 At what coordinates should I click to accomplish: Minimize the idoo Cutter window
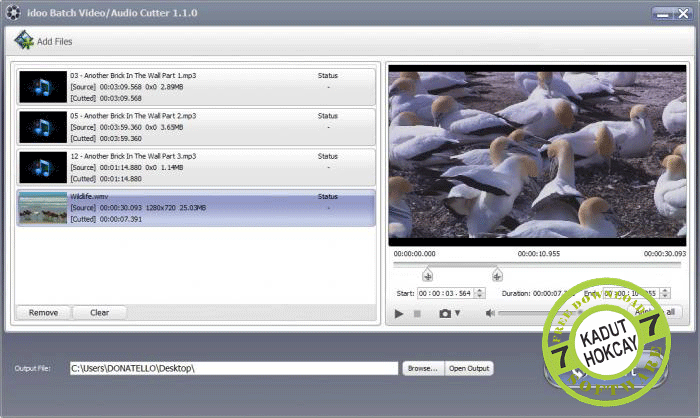pos(663,14)
